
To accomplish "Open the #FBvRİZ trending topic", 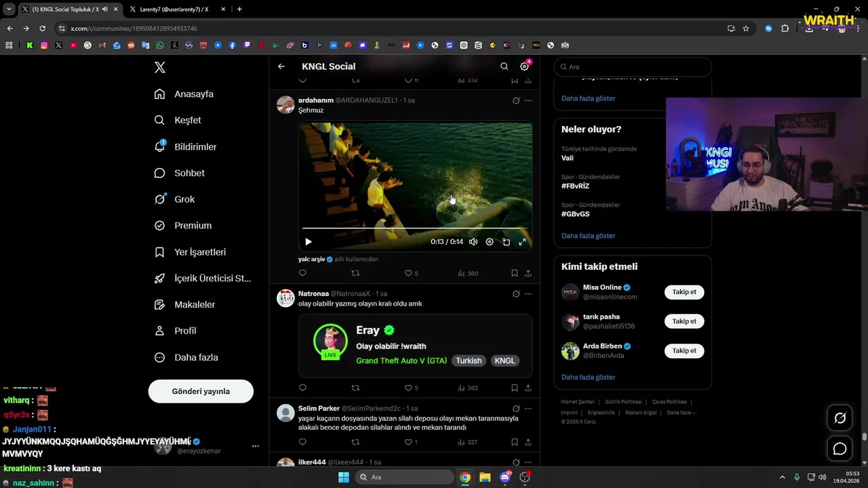I will [575, 186].
